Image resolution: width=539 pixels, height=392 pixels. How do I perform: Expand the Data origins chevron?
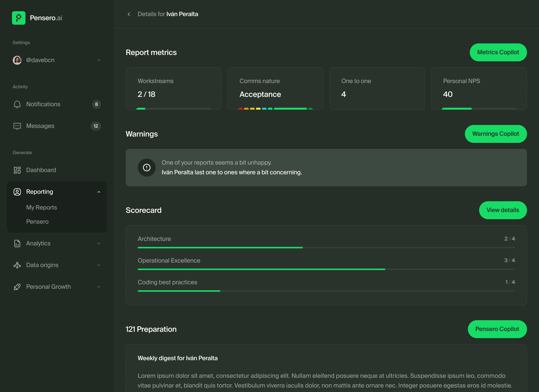point(99,265)
